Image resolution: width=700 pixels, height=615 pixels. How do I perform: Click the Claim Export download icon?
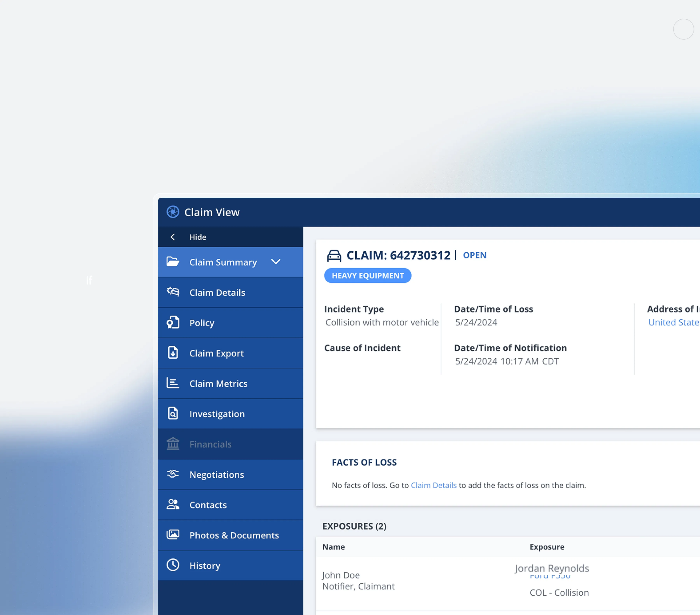coord(173,352)
